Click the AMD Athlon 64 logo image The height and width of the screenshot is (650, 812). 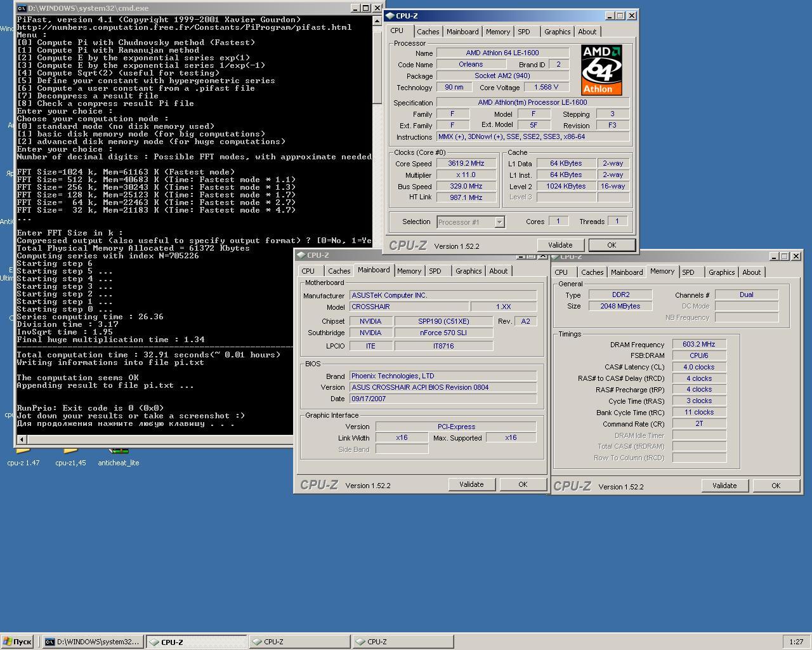[x=601, y=70]
